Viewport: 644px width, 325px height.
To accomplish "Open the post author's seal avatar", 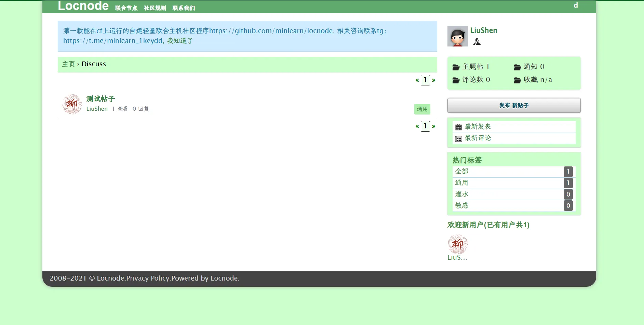I will click(x=72, y=104).
